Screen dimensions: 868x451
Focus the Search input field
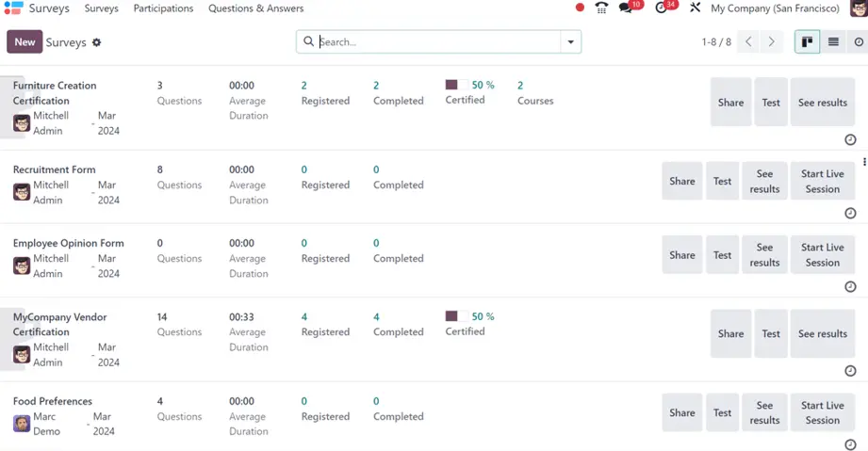coord(438,42)
